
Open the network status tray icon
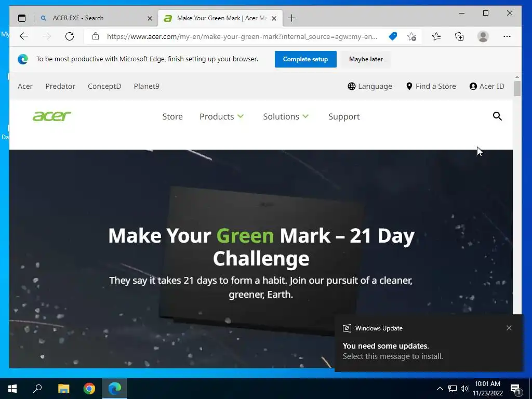click(453, 389)
